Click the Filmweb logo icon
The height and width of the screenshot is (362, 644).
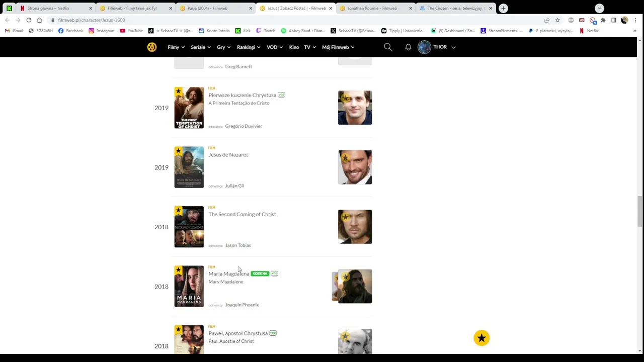pyautogui.click(x=152, y=47)
